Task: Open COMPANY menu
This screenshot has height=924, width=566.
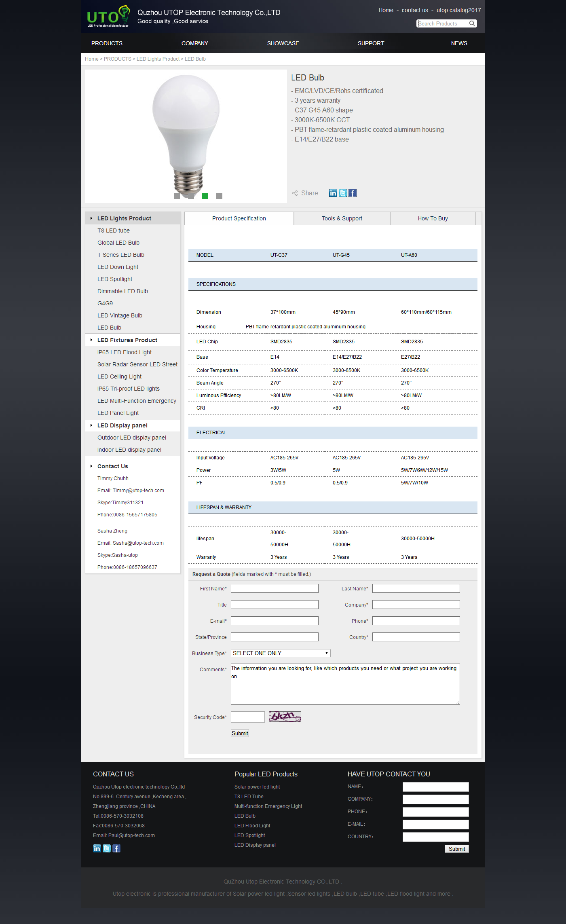Action: (195, 43)
